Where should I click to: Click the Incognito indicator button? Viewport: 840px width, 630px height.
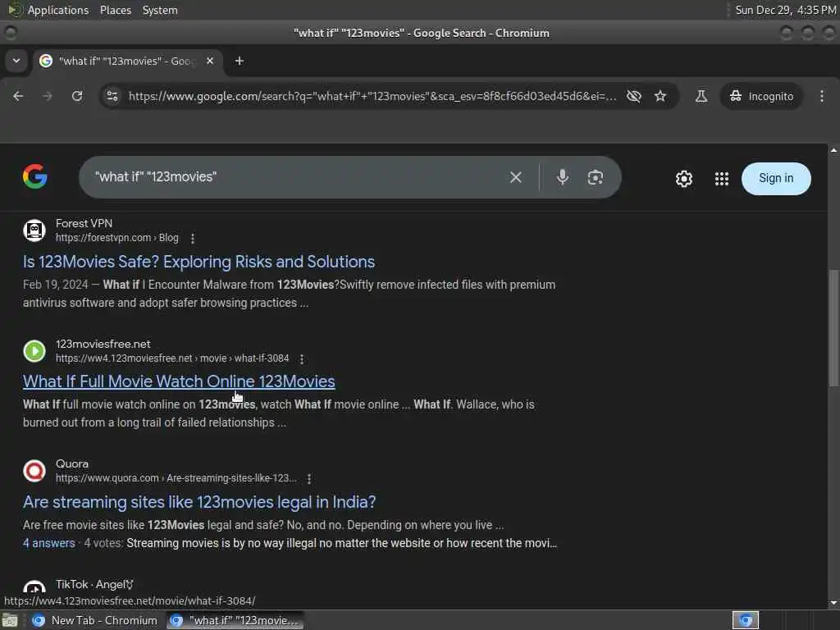pos(761,97)
